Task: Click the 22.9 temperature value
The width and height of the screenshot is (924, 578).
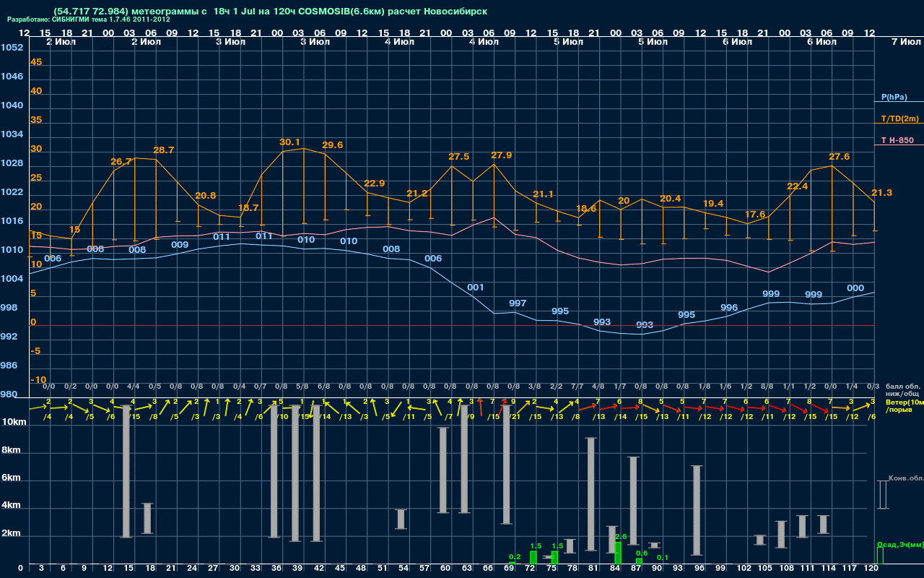Action: click(374, 184)
